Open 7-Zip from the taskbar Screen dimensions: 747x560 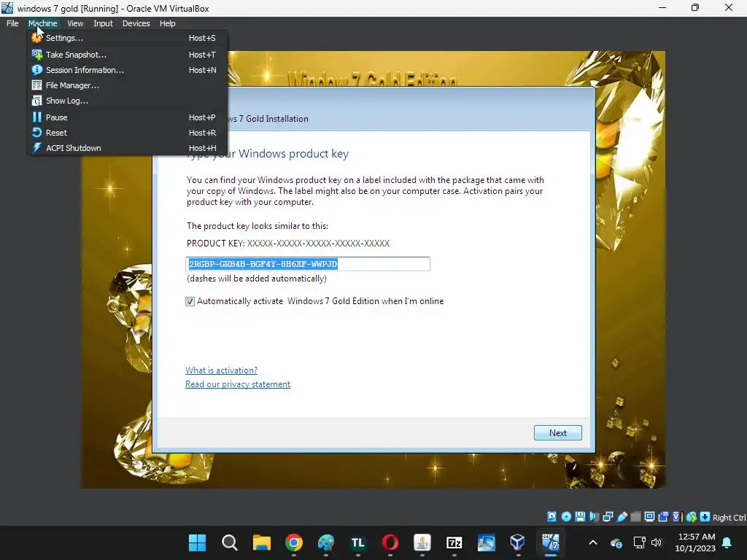(454, 542)
